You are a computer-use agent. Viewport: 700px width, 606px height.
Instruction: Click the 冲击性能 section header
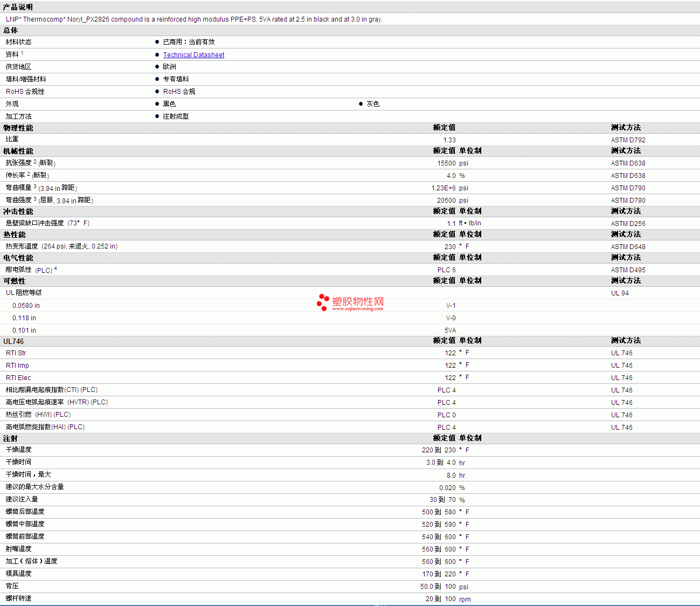pos(18,212)
